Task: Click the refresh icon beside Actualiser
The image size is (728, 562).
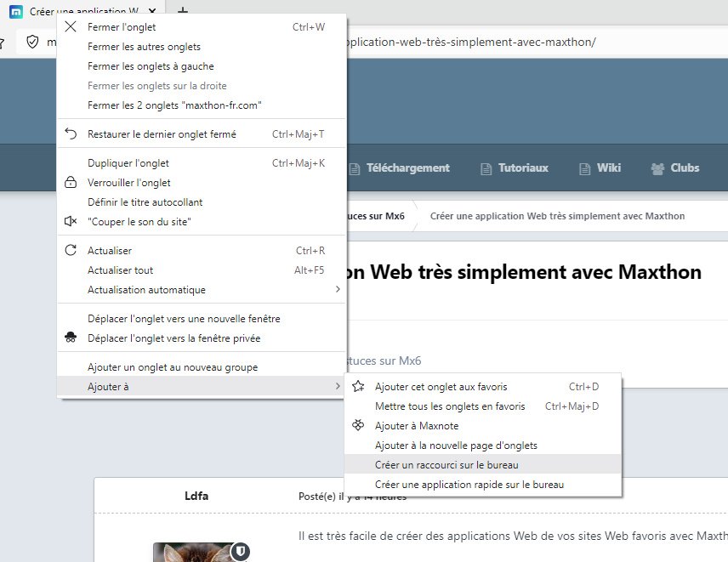Action: [x=71, y=250]
